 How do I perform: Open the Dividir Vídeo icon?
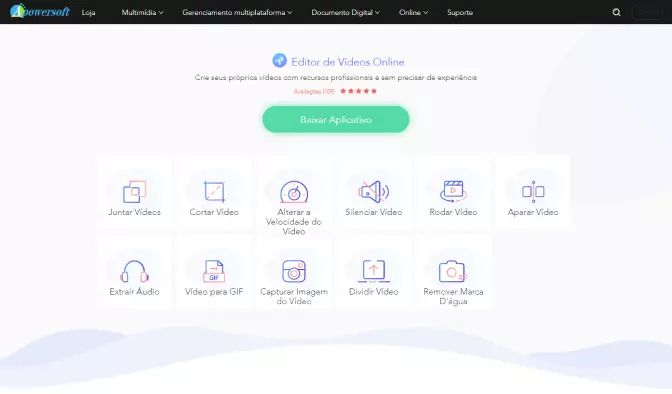374,271
